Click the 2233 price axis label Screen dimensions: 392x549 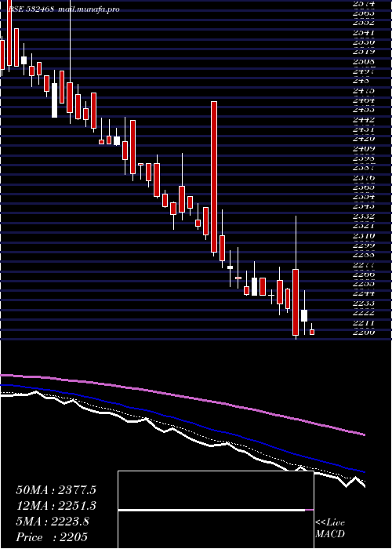point(364,303)
